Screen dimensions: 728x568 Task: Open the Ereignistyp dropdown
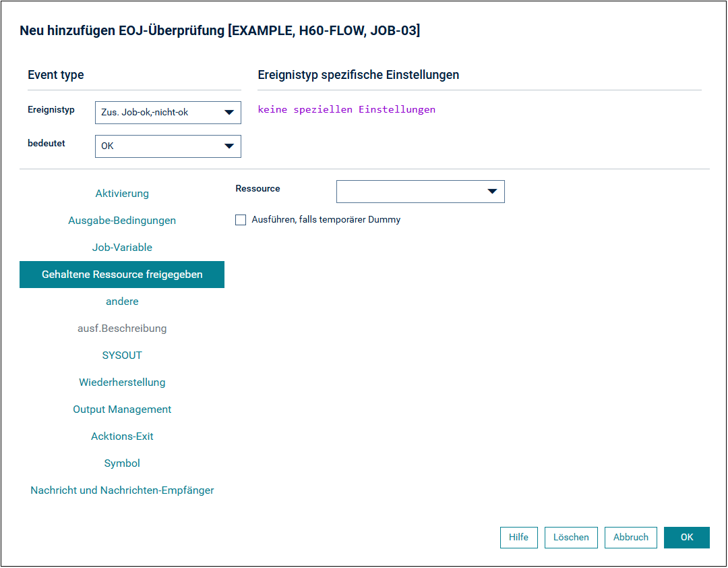coord(168,113)
